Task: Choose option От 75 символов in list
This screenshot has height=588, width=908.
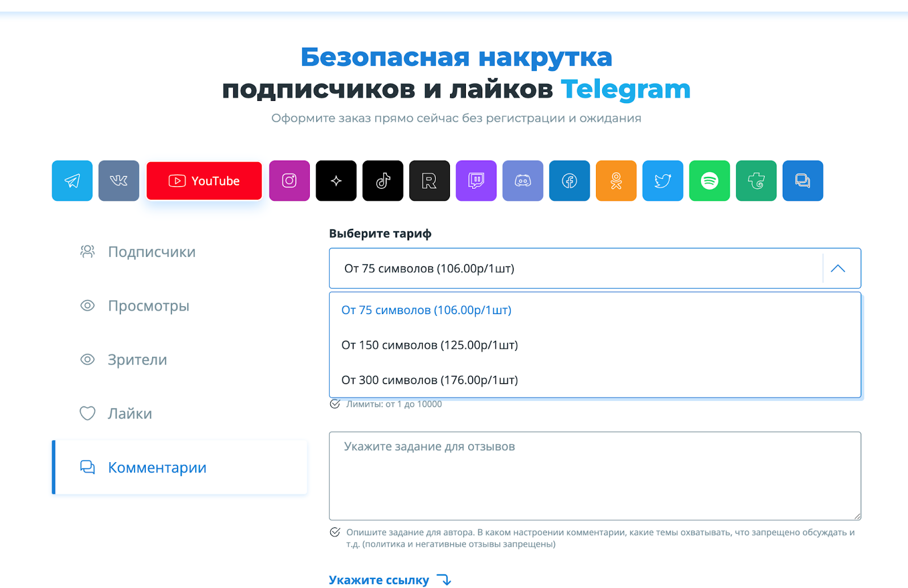Action: tap(595, 310)
